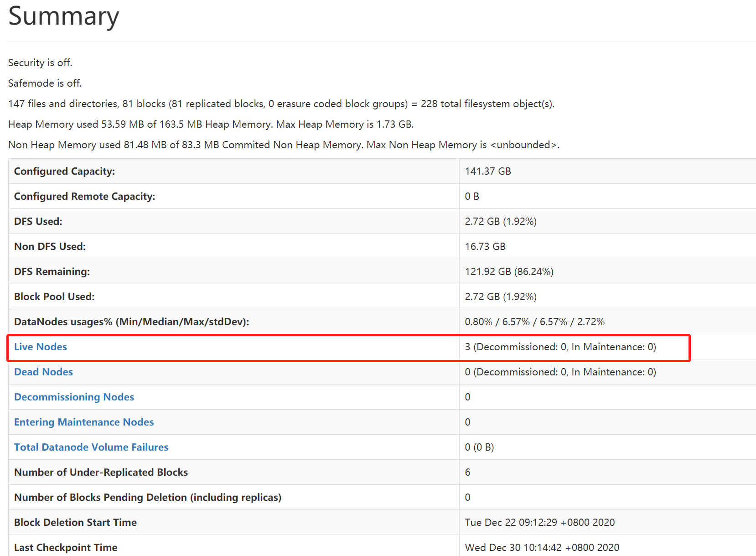Click the Decommissioning Nodes value 0
Screen dimensions: 756x556
pyautogui.click(x=468, y=397)
